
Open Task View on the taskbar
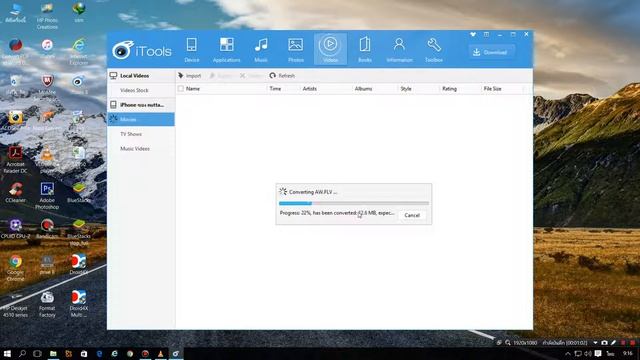coord(38,354)
